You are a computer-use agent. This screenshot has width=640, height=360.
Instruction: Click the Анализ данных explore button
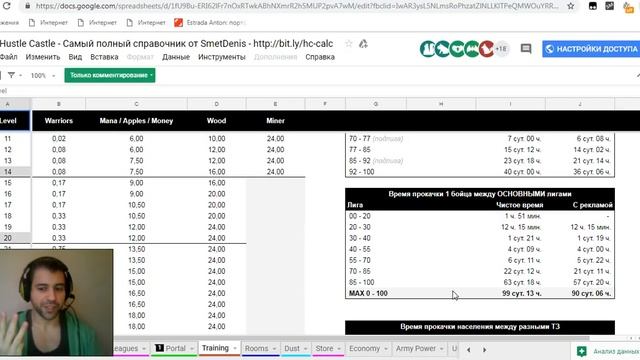[x=608, y=351]
